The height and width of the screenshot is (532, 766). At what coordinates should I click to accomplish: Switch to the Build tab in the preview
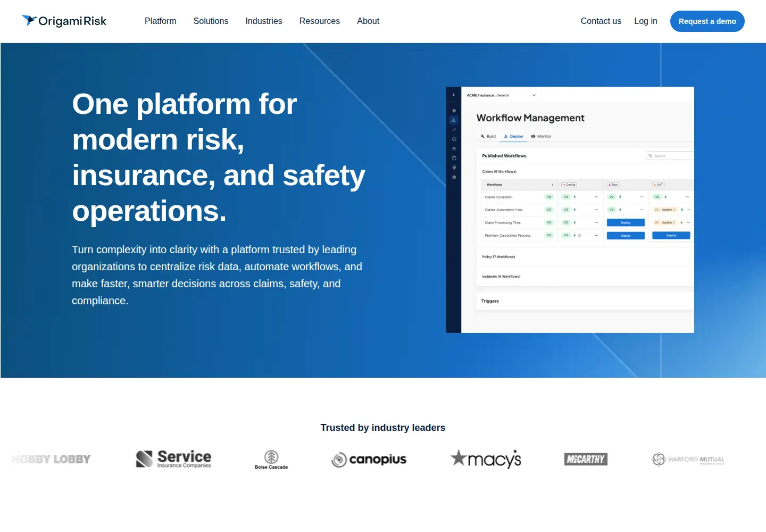coord(488,136)
